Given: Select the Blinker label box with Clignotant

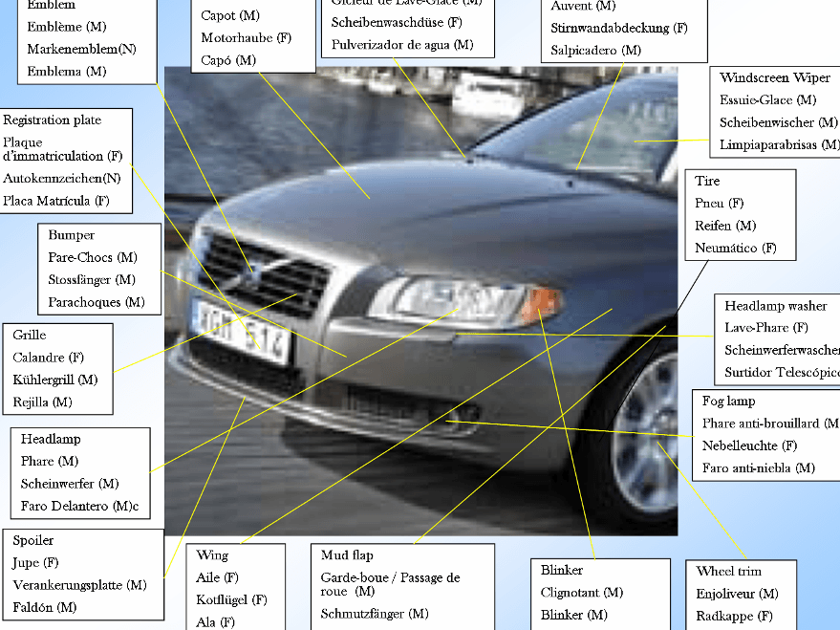Looking at the screenshot, I should coord(599,594).
